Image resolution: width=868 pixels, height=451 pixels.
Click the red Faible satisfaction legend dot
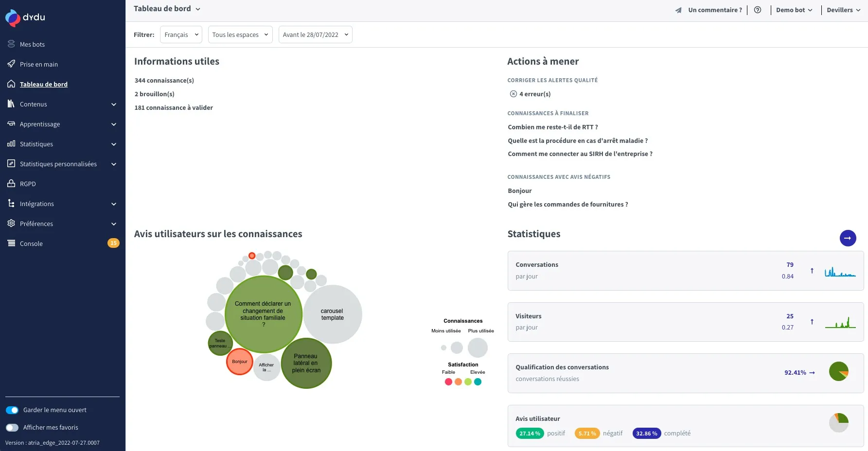(448, 382)
